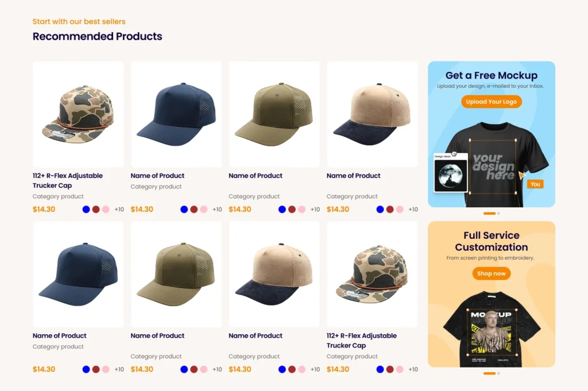This screenshot has height=391, width=588.
Task: Expand +10 colors under second-row camo cap
Action: [413, 369]
